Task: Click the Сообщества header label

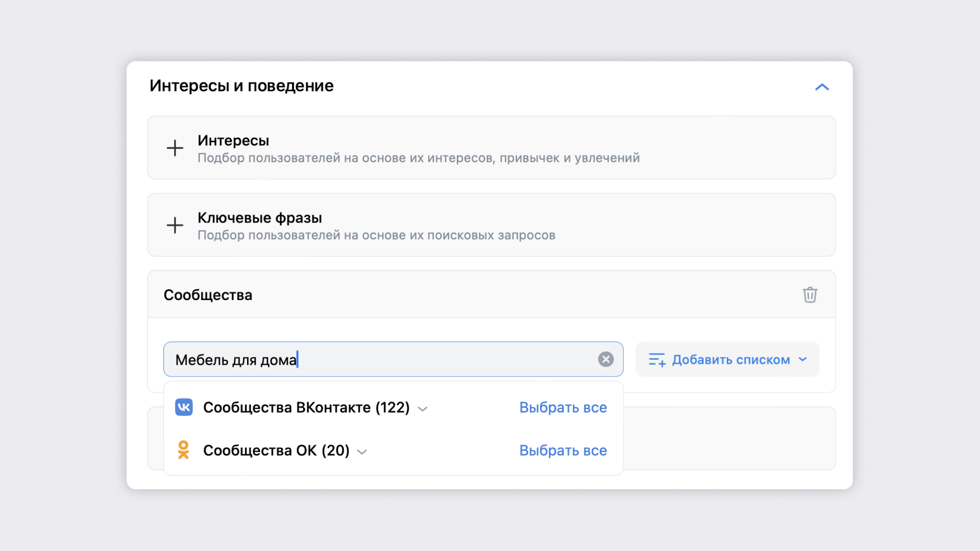Action: point(208,295)
